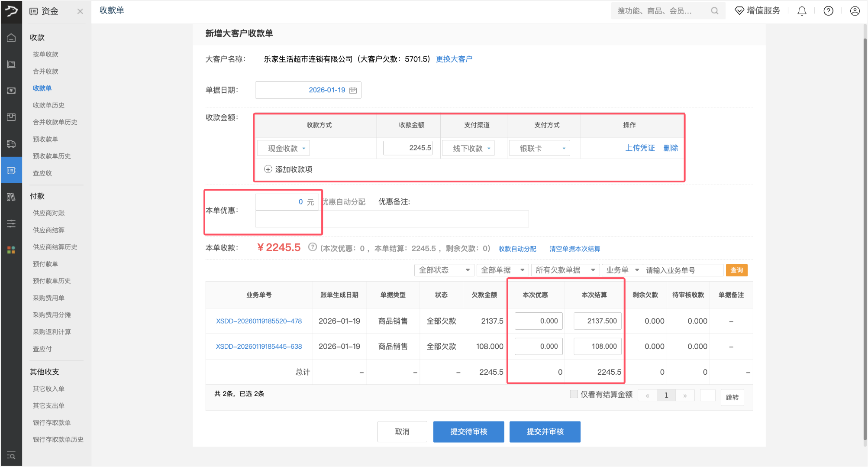Click the search magnifier icon in top bar
Image resolution: width=868 pixels, height=467 pixels.
tap(714, 11)
